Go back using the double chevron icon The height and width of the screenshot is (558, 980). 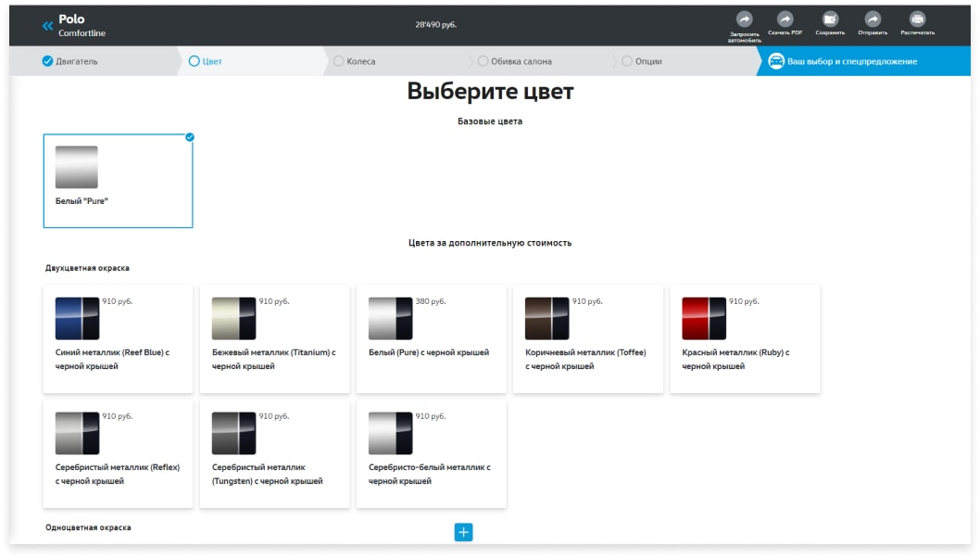coord(47,26)
